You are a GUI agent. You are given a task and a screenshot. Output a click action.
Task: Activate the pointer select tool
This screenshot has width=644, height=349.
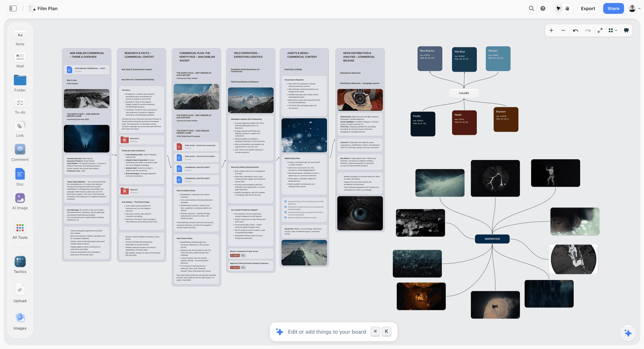558,8
